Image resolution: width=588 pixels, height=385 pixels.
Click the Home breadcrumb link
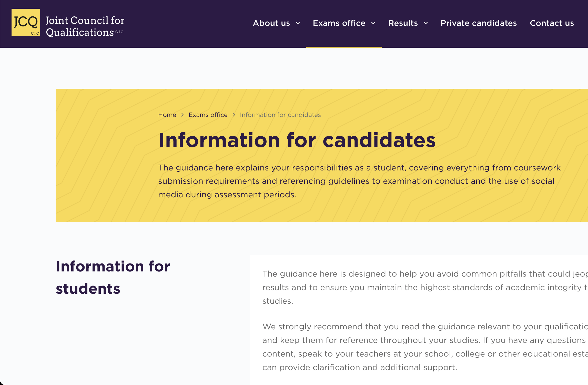pos(167,115)
